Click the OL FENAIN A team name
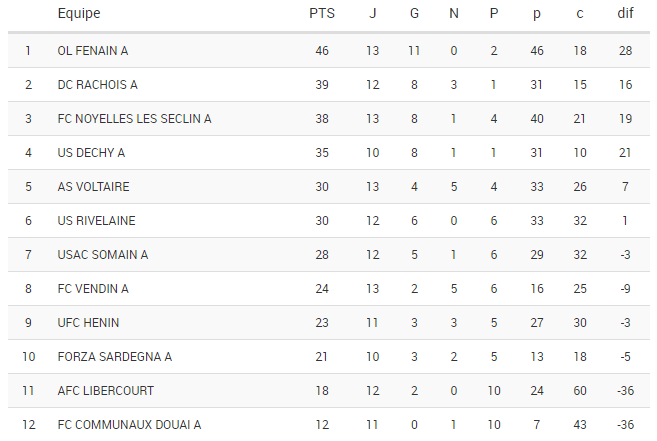 pyautogui.click(x=93, y=51)
